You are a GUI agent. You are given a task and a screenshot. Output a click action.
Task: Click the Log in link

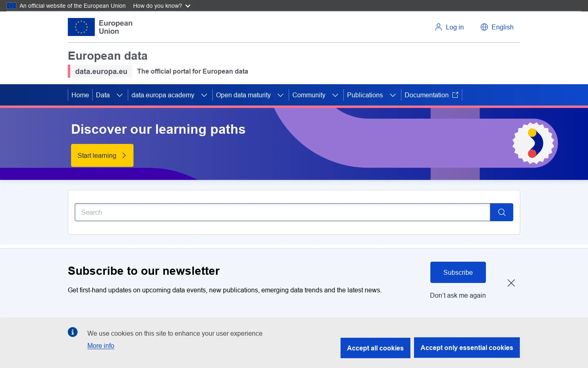pyautogui.click(x=450, y=27)
